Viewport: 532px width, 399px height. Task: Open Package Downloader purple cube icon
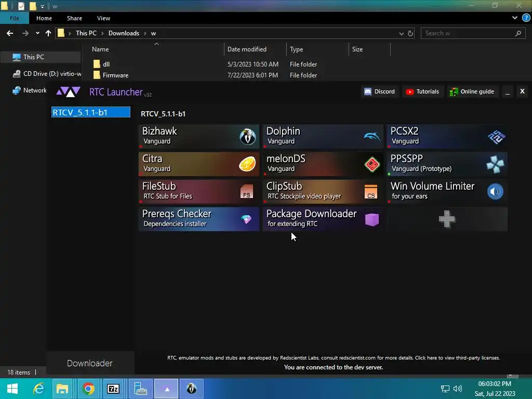[372, 220]
